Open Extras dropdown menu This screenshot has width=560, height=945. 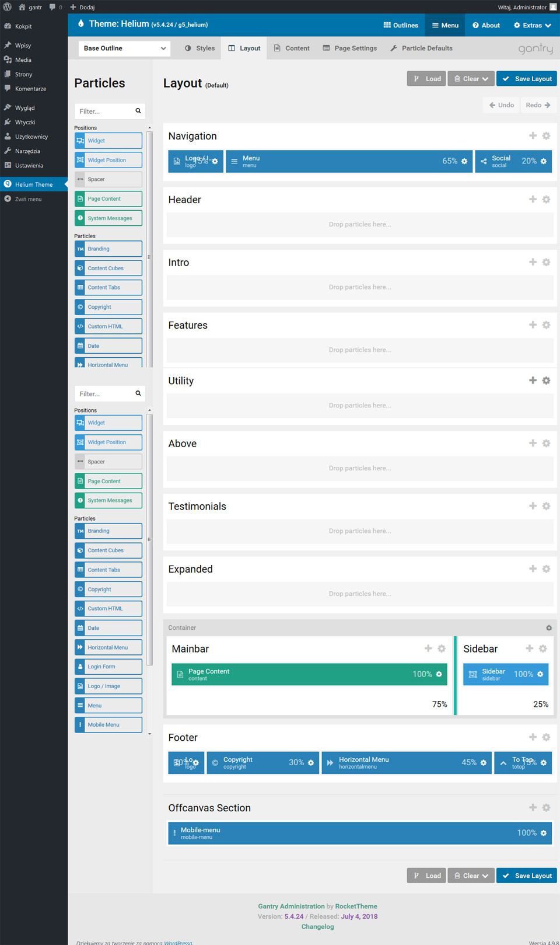532,25
